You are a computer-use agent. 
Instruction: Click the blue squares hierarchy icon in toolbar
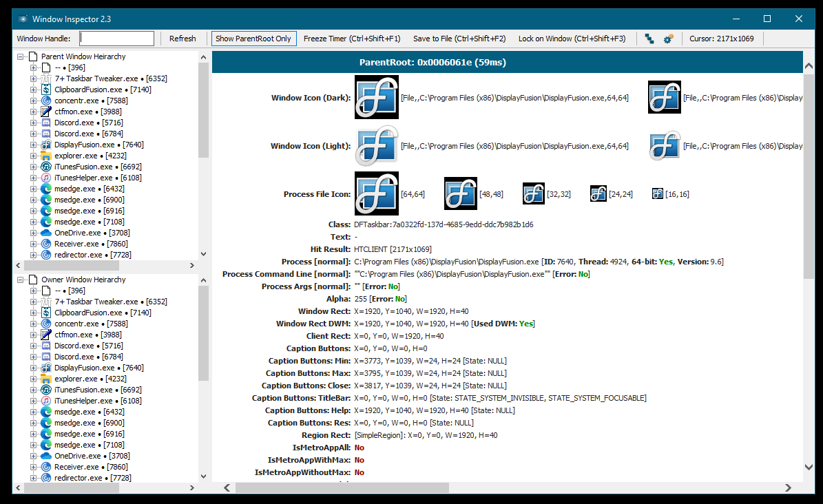649,39
